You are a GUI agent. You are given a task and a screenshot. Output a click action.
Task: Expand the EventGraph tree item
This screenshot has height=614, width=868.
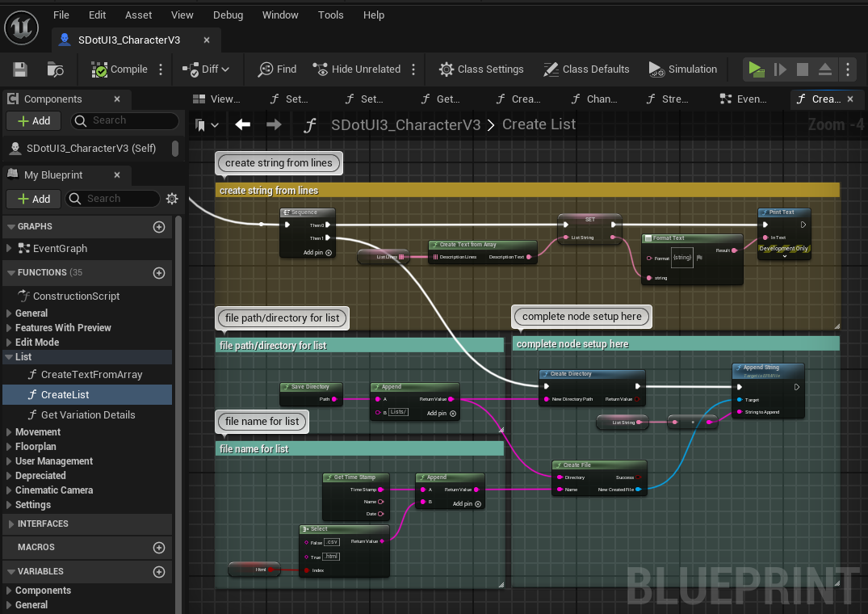point(9,249)
